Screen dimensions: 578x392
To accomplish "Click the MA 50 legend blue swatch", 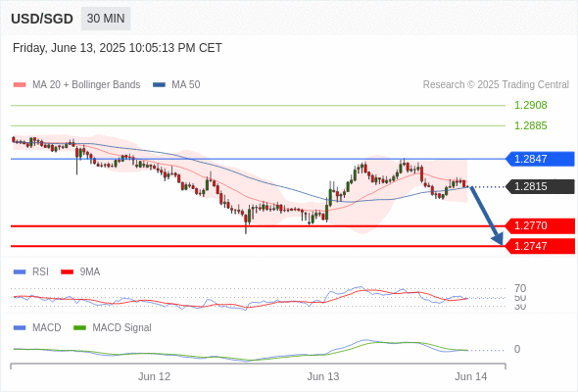I will click(x=159, y=85).
